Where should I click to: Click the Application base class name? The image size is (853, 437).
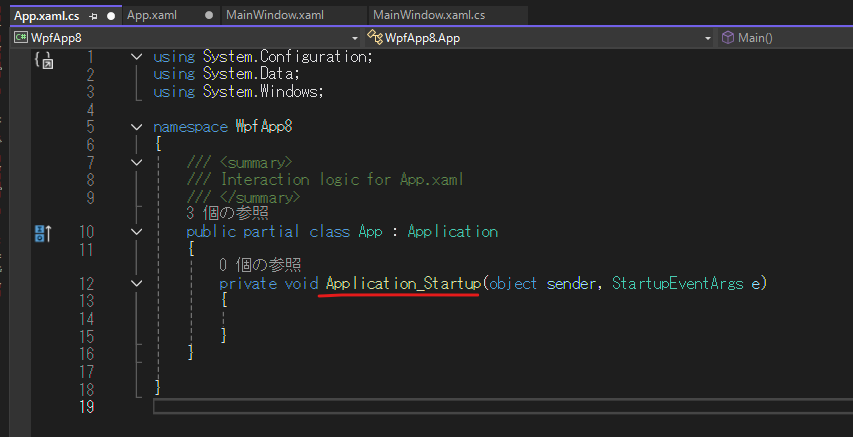pyautogui.click(x=453, y=232)
